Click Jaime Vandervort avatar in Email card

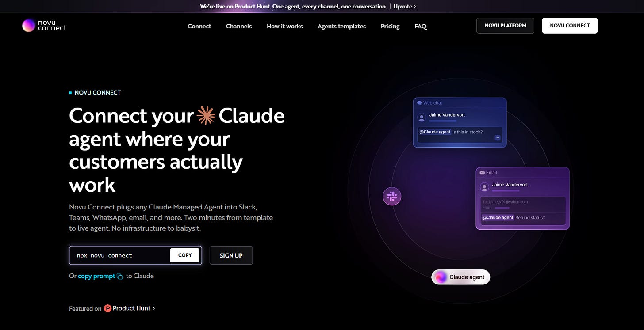tap(484, 187)
